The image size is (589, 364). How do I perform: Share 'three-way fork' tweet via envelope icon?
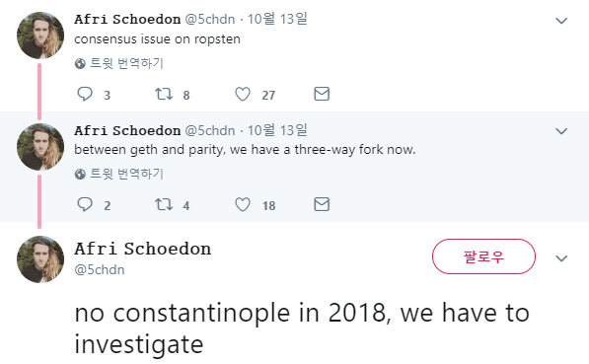coord(322,204)
